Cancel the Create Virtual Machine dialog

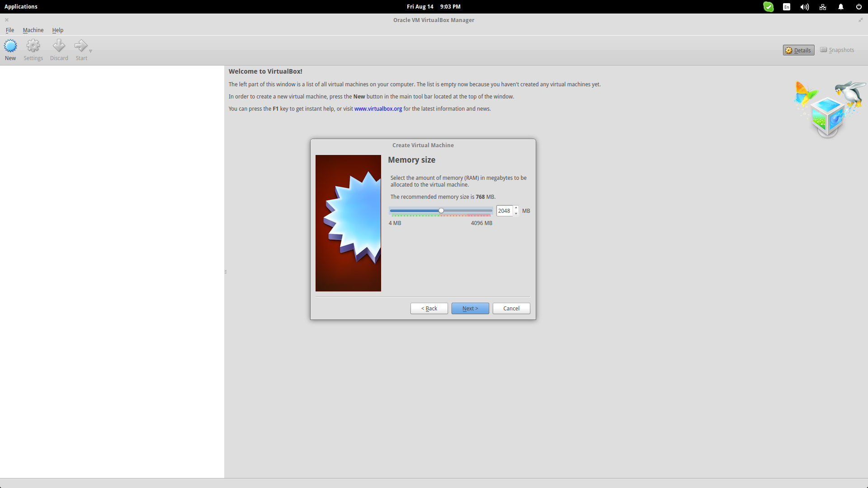tap(511, 308)
